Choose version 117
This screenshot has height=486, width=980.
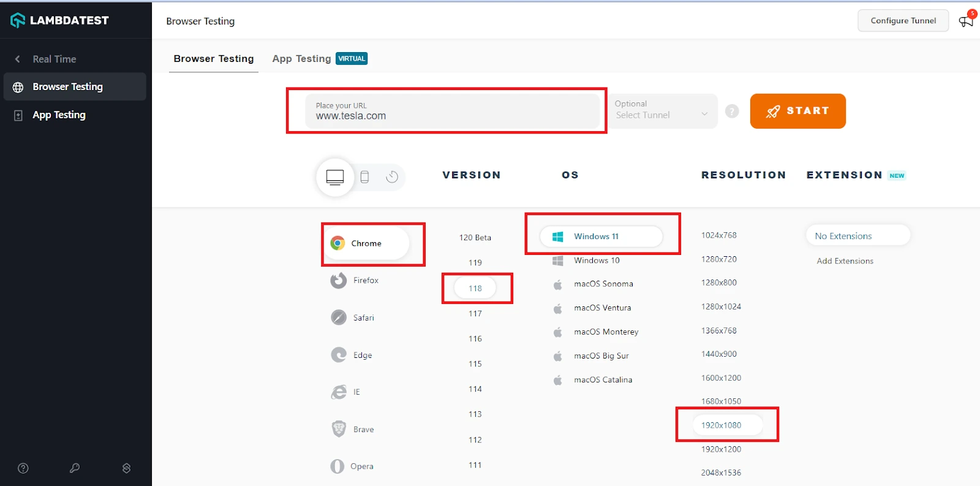[475, 313]
